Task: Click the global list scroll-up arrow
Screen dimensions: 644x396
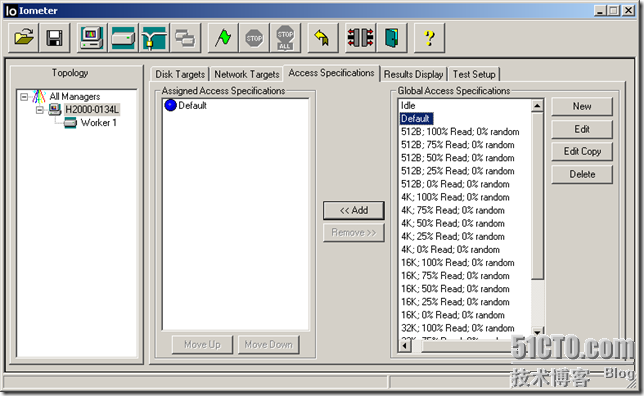Action: 537,106
